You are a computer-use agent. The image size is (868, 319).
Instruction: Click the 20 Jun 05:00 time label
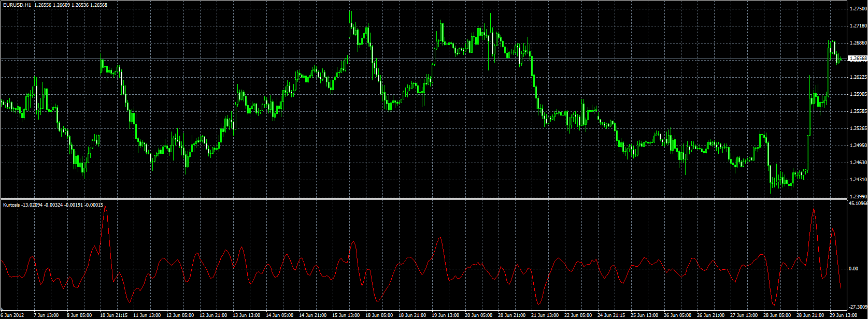pos(478,315)
